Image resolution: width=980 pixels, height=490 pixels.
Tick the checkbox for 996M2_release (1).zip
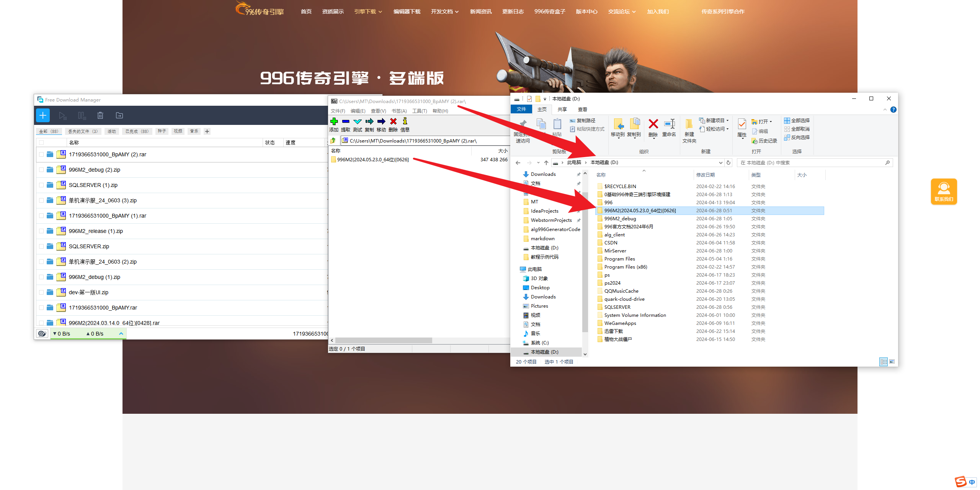(x=41, y=231)
